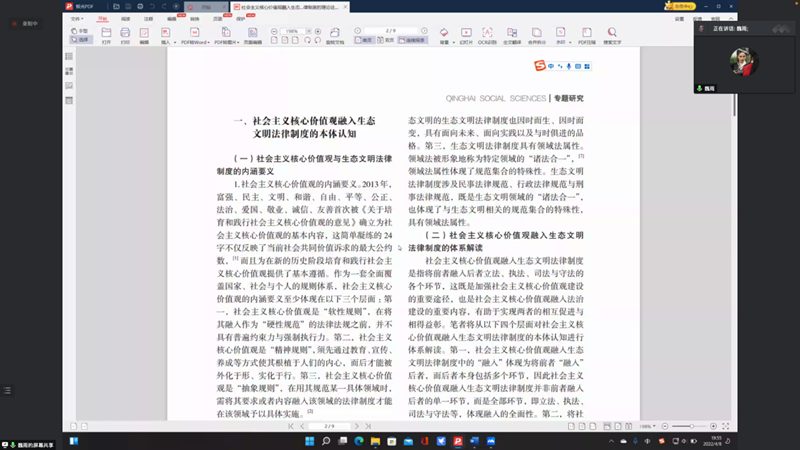Viewport: 800px width, 450px height.
Task: Open the 文件 file menu
Action: coord(78,17)
